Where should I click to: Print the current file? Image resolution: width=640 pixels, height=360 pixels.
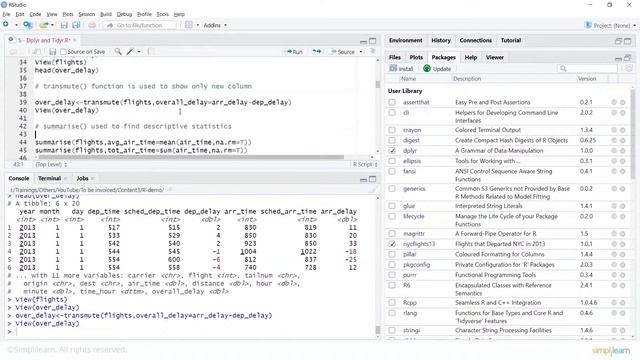point(92,25)
